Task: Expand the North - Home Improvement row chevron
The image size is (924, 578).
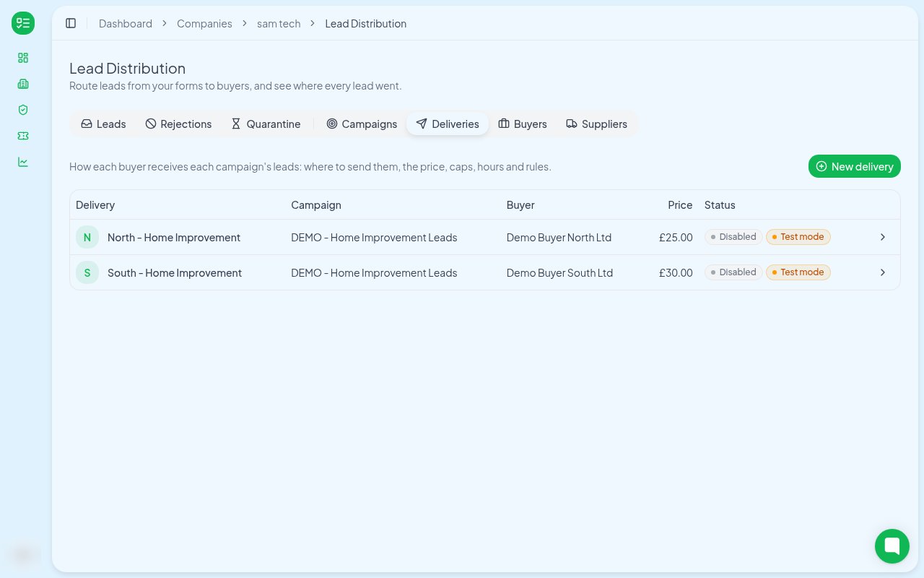Action: point(883,237)
